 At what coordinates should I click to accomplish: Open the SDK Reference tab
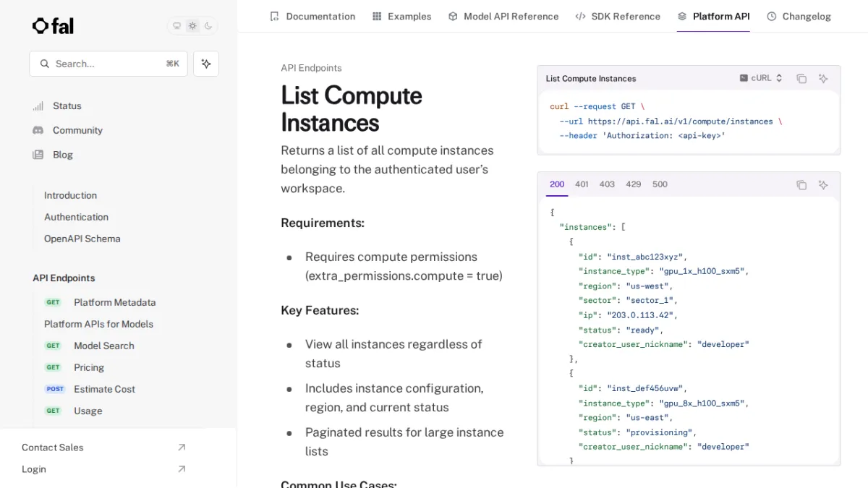pyautogui.click(x=618, y=16)
